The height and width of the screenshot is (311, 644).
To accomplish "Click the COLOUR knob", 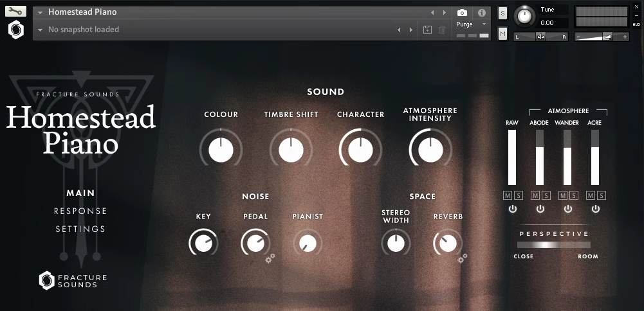I will coord(221,150).
